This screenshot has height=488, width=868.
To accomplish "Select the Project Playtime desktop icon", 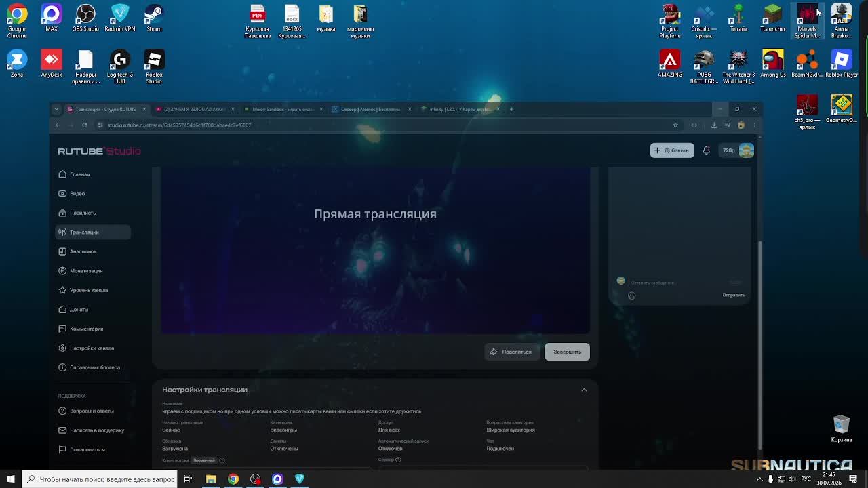I will pyautogui.click(x=670, y=22).
